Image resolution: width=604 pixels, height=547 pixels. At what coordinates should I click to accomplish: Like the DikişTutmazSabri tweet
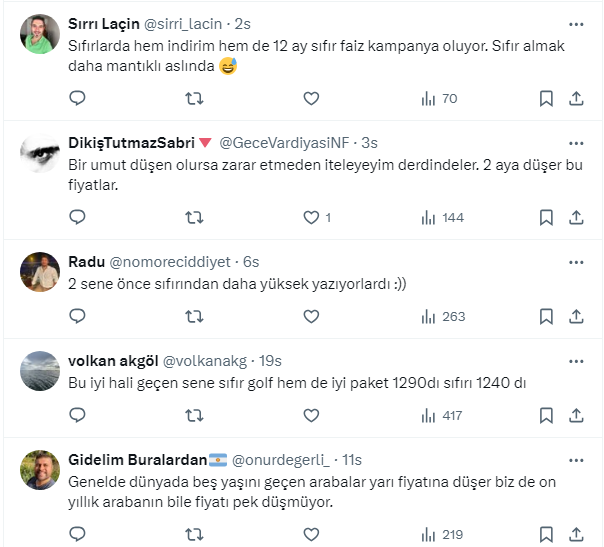click(312, 217)
